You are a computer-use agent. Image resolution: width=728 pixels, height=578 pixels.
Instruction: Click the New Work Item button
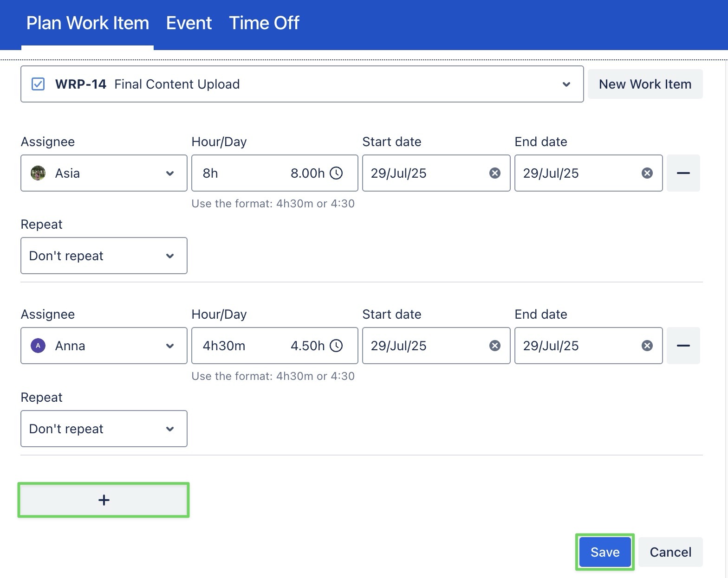644,84
